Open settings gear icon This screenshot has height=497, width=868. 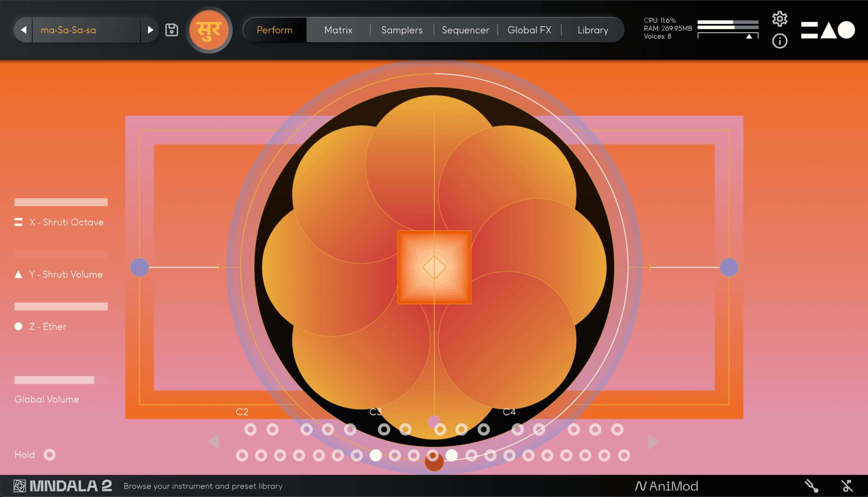(x=779, y=18)
